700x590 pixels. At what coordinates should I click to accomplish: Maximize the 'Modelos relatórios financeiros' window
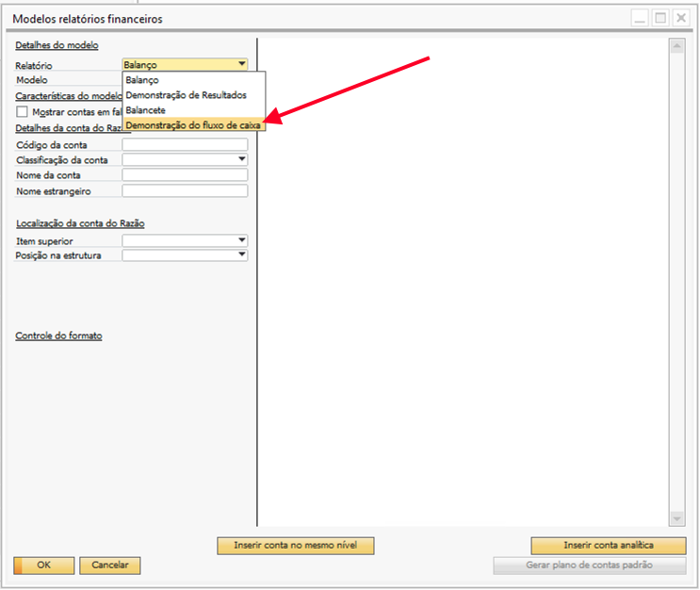click(659, 18)
